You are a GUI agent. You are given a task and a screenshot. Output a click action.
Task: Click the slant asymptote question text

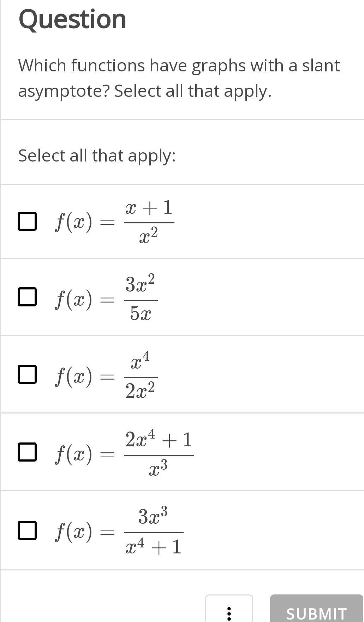click(179, 77)
